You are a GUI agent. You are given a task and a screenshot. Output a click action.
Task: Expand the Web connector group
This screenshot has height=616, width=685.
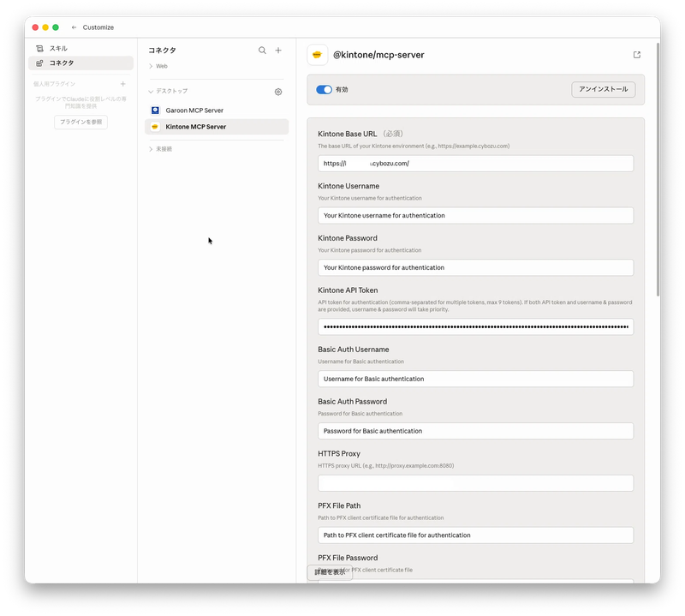pos(158,66)
